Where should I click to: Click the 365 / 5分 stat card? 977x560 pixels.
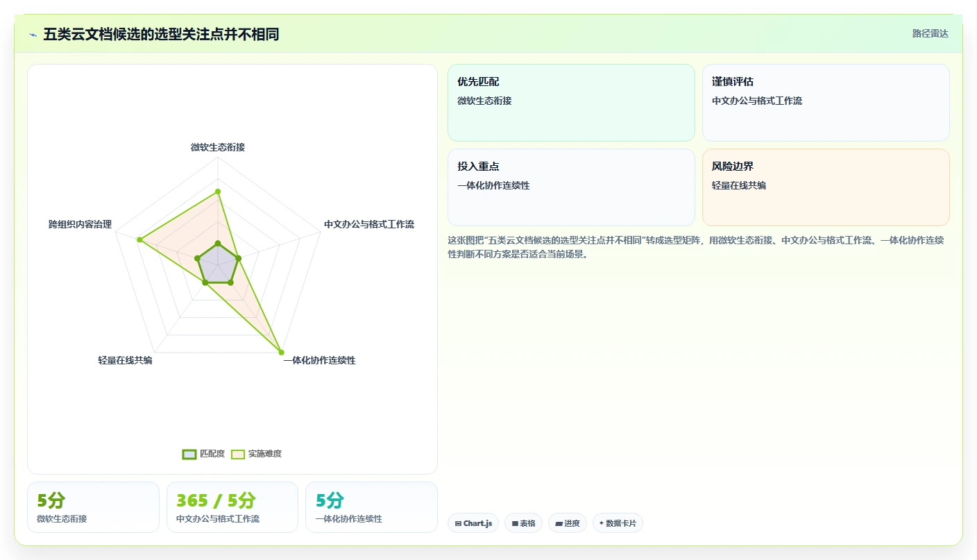pos(232,507)
